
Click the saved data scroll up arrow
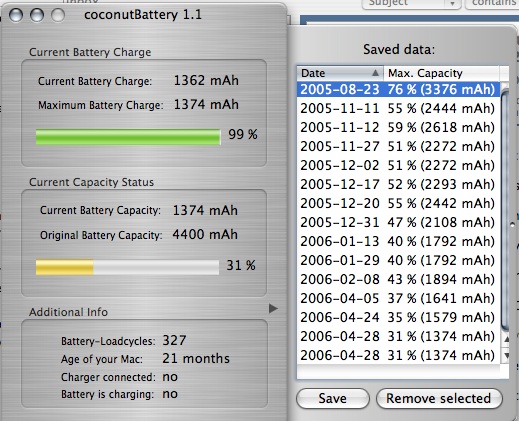506,339
